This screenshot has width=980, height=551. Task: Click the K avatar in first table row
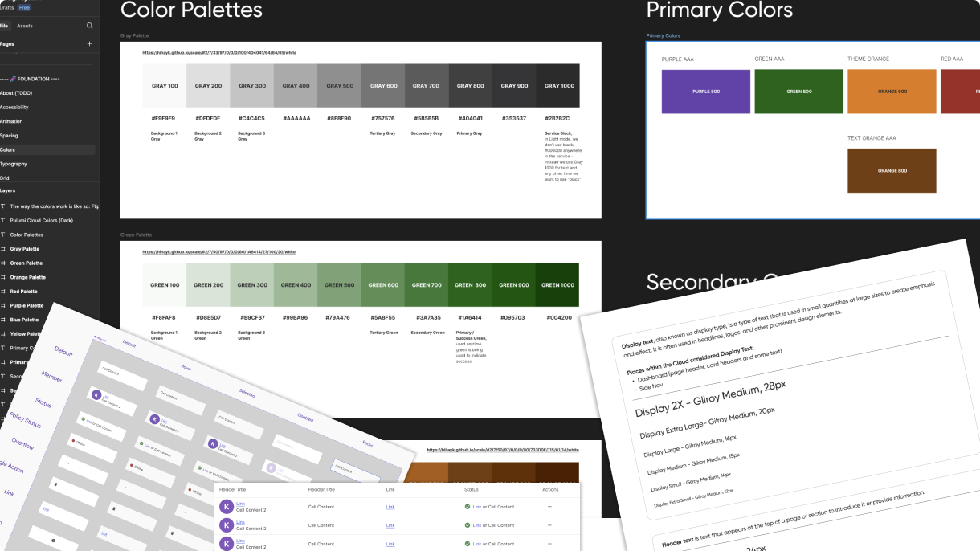click(227, 507)
